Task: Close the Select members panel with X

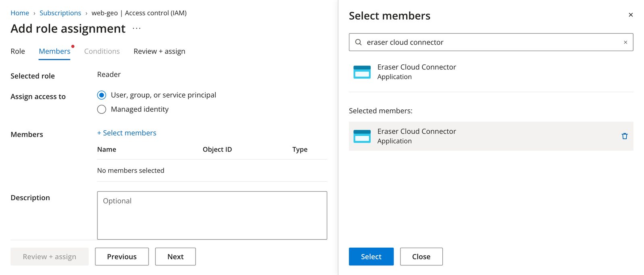Action: [x=630, y=15]
